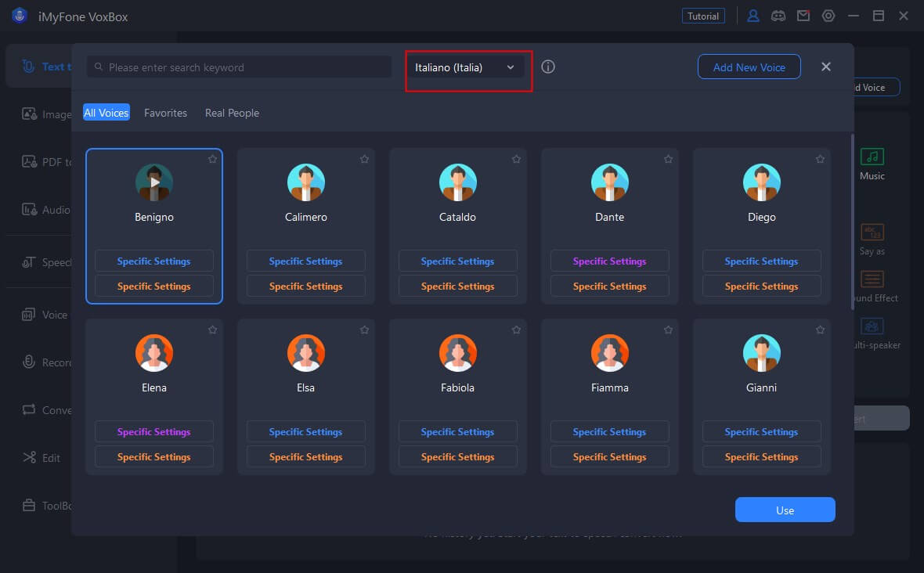Open the Voice sidebar item
This screenshot has width=924, height=573.
(45, 315)
